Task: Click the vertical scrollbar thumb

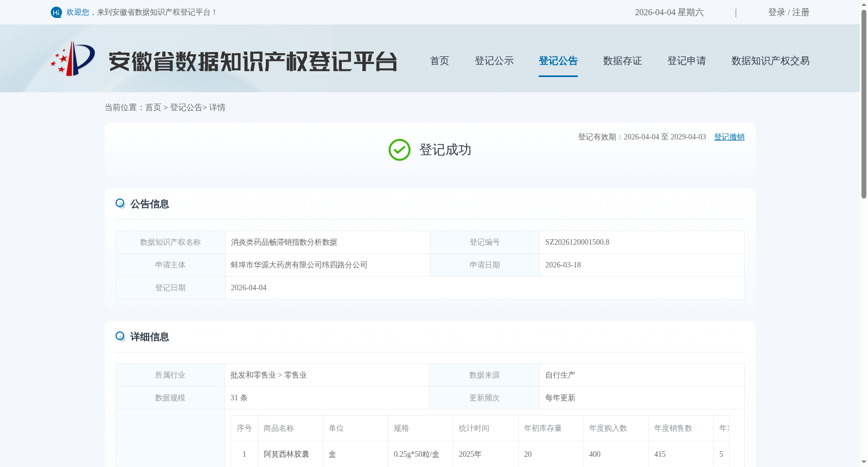Action: (864, 104)
